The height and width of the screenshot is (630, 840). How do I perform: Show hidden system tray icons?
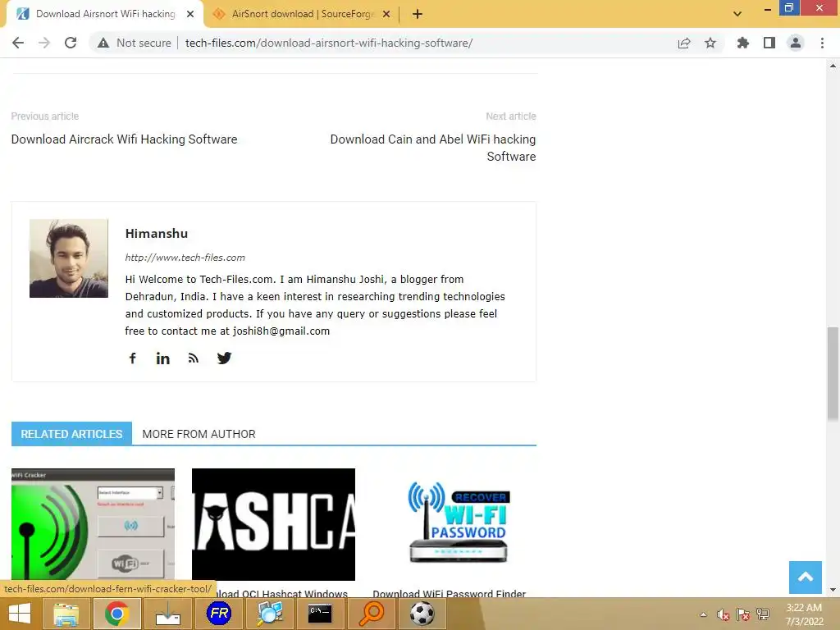click(x=703, y=614)
